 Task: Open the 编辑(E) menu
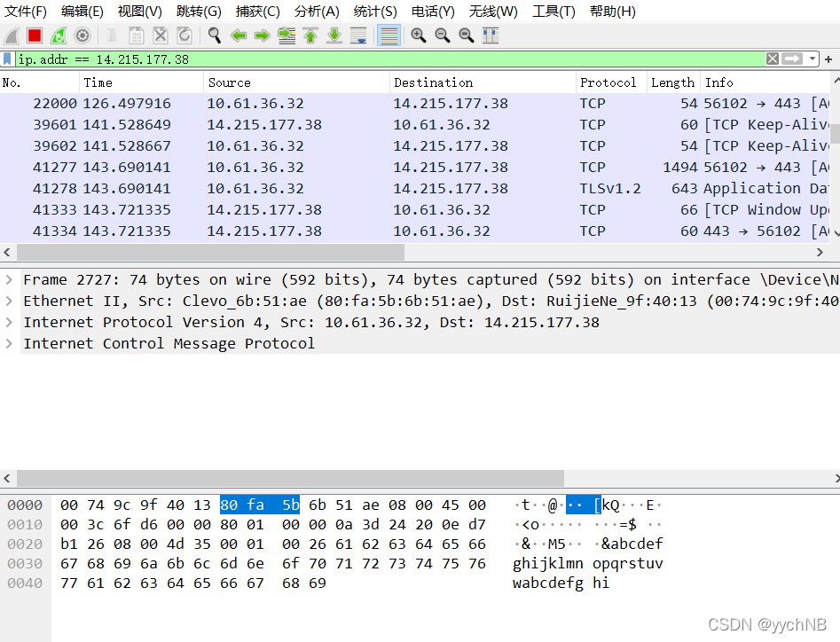(82, 12)
